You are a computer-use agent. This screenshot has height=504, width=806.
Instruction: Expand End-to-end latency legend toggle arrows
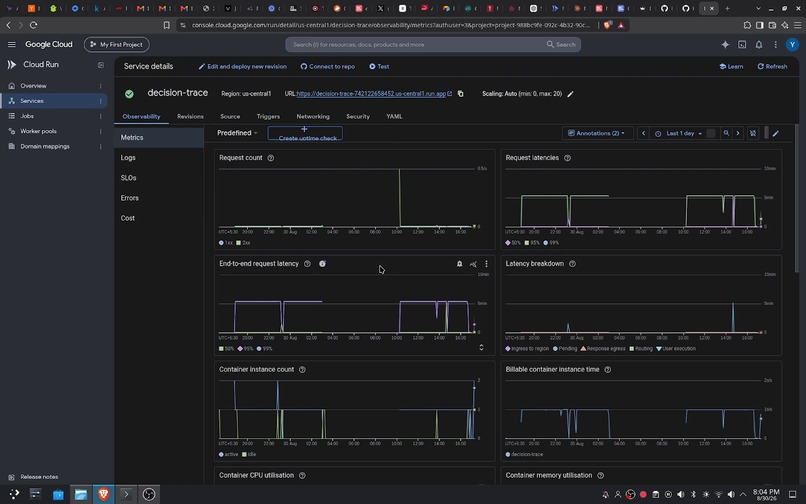(481, 348)
